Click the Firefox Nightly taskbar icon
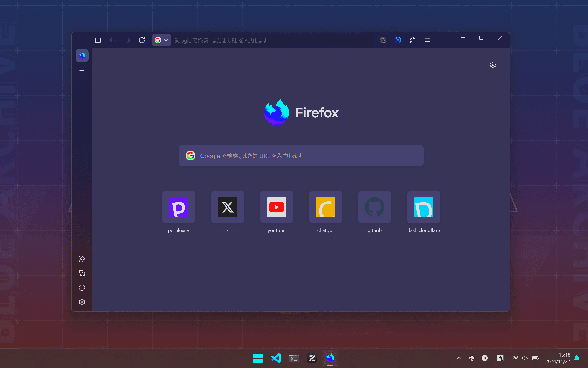This screenshot has width=588, height=368. tap(330, 358)
